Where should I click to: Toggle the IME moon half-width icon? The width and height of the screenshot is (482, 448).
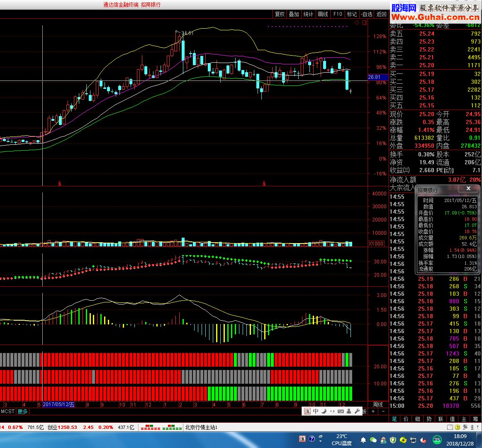coord(324,411)
